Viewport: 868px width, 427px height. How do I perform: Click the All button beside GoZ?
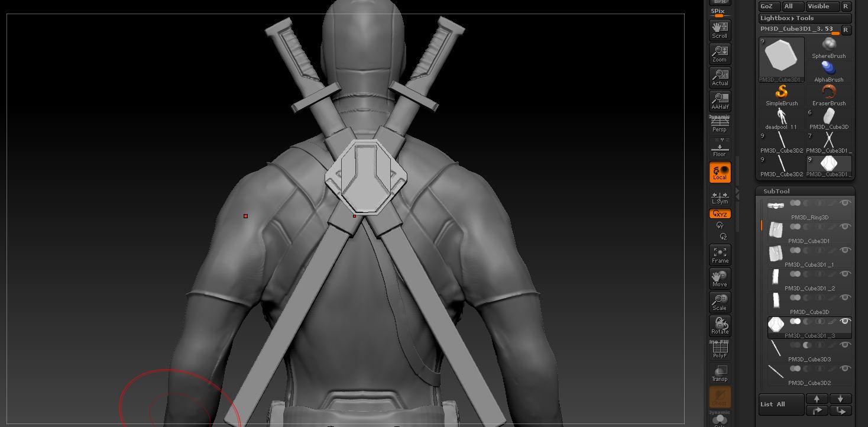point(793,7)
